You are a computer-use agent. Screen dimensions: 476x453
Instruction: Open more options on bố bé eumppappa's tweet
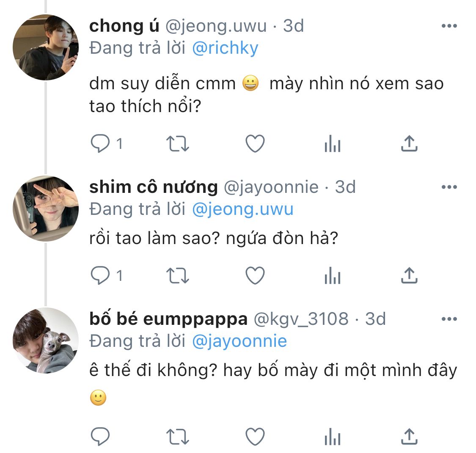coord(449,319)
